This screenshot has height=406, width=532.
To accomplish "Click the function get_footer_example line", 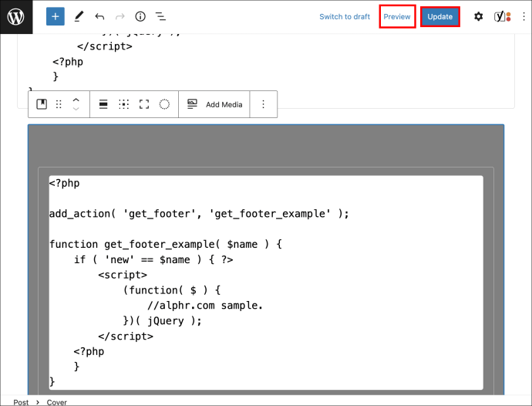I will coord(166,244).
